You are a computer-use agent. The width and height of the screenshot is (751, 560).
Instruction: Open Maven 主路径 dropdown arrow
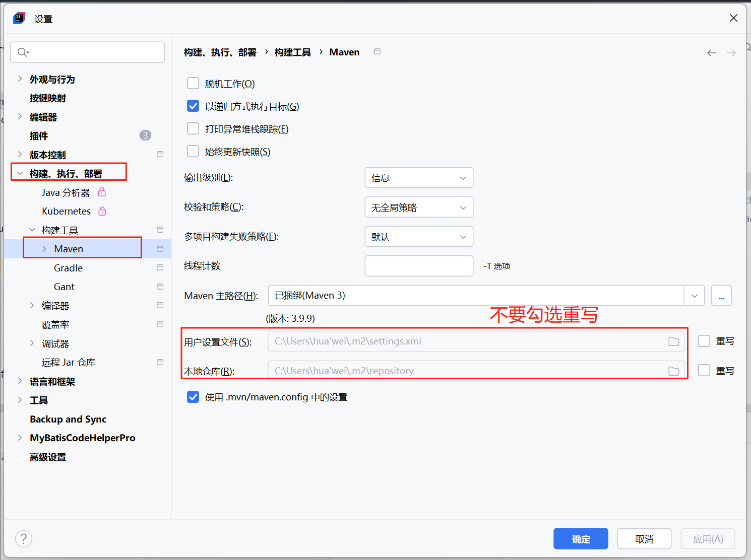pos(694,296)
